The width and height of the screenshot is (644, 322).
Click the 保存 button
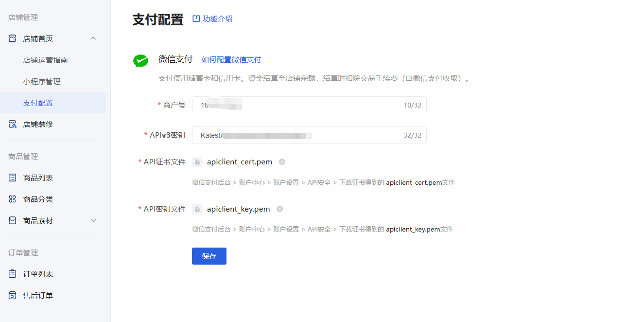point(209,256)
